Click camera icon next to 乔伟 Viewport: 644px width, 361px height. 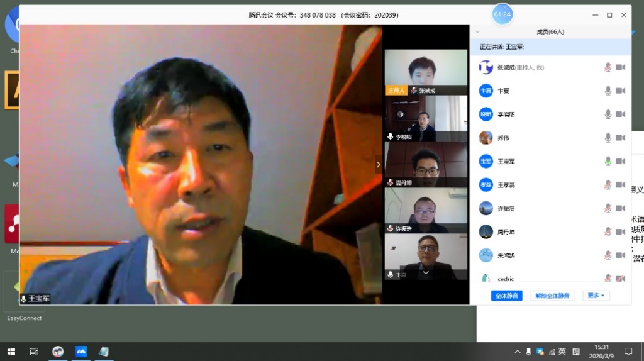[620, 138]
